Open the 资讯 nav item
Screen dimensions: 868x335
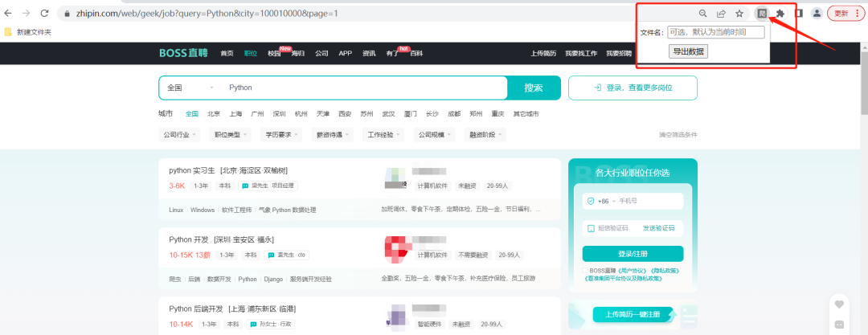(x=369, y=54)
